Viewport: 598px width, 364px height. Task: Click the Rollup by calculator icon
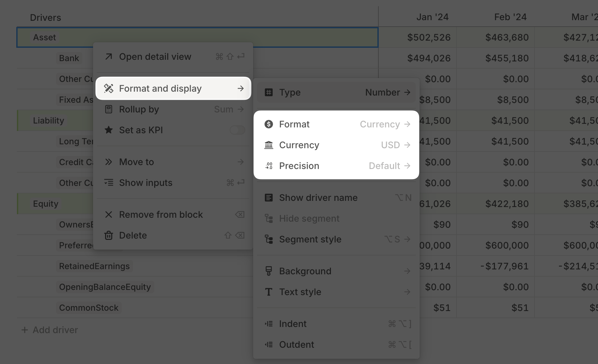108,109
